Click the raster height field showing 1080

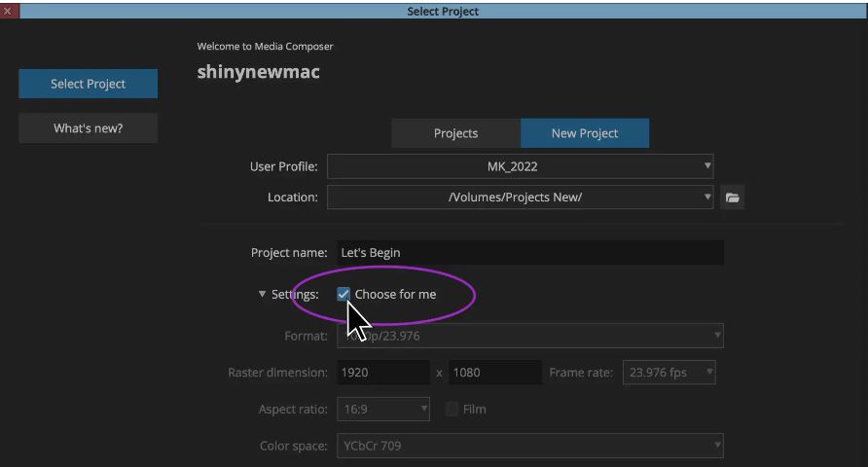(495, 373)
